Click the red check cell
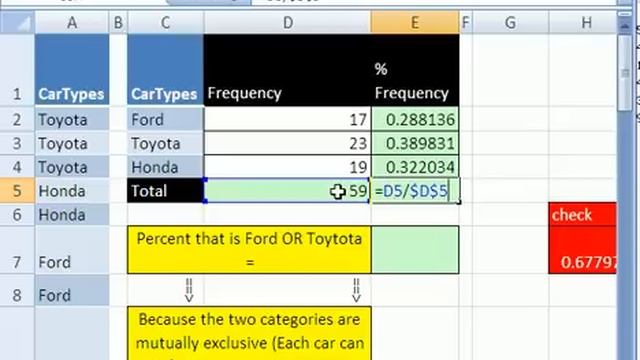Screen dimensions: 640x360 (582, 214)
